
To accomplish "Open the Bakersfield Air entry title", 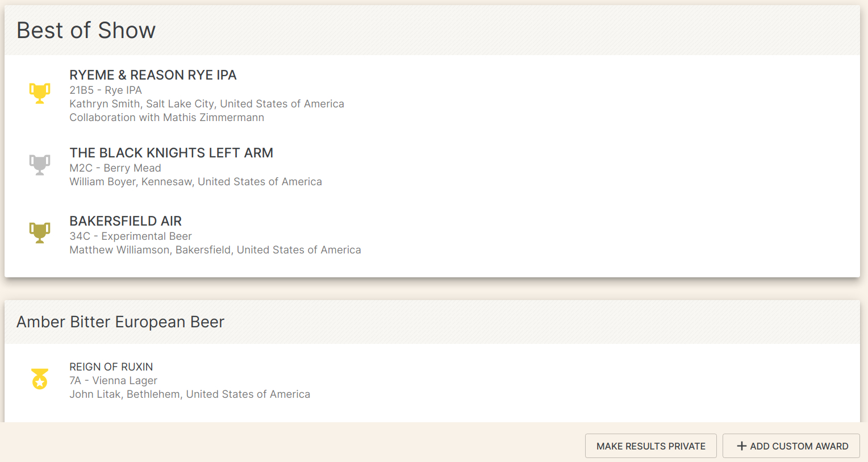I will click(x=126, y=221).
